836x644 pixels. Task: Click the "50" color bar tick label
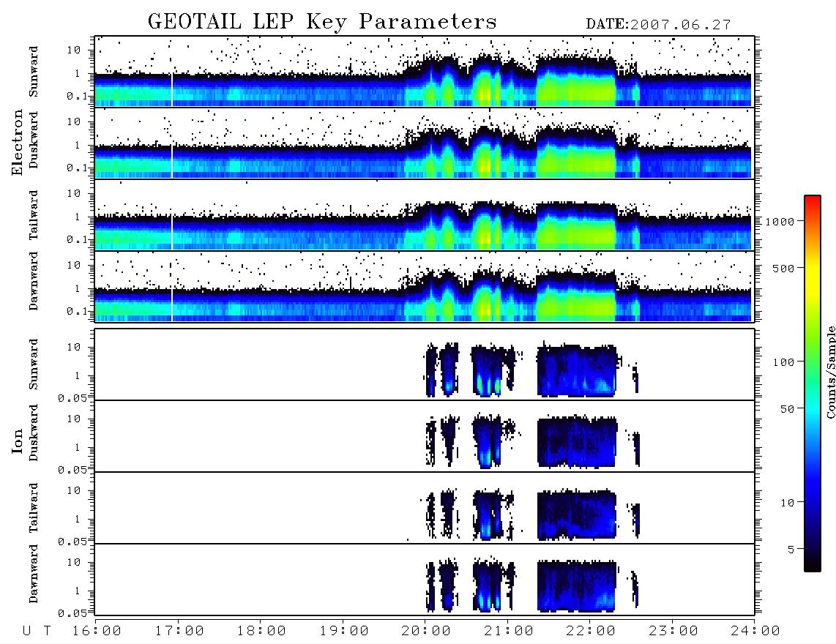click(788, 409)
